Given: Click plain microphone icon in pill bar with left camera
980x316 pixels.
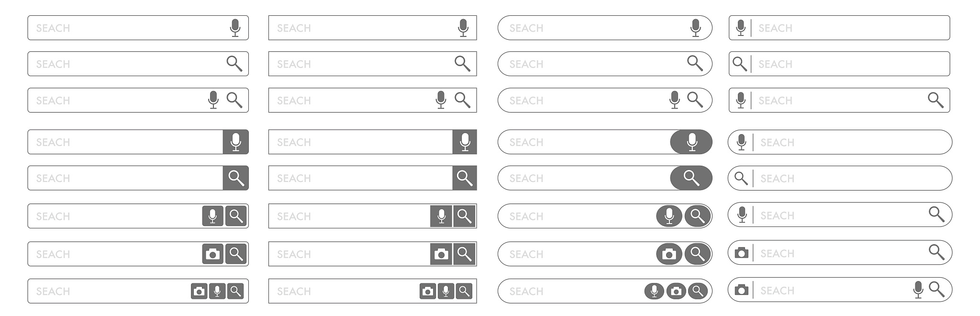Looking at the screenshot, I should pyautogui.click(x=918, y=290).
